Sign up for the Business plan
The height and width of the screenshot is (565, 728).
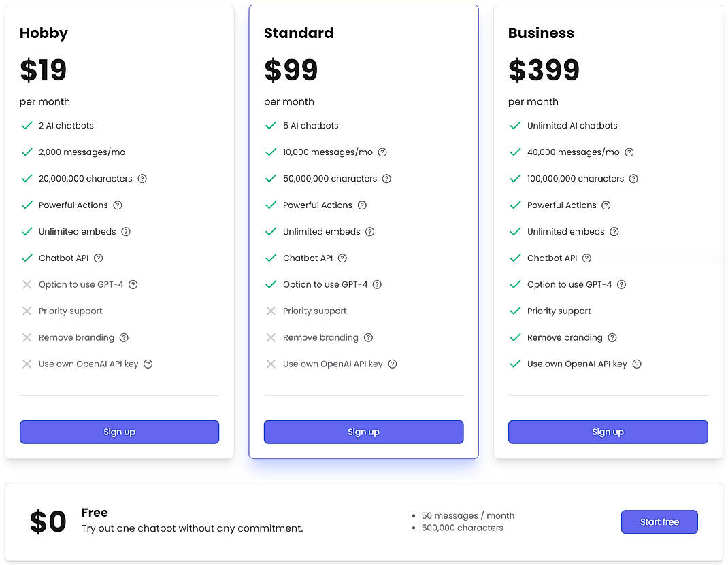point(608,432)
